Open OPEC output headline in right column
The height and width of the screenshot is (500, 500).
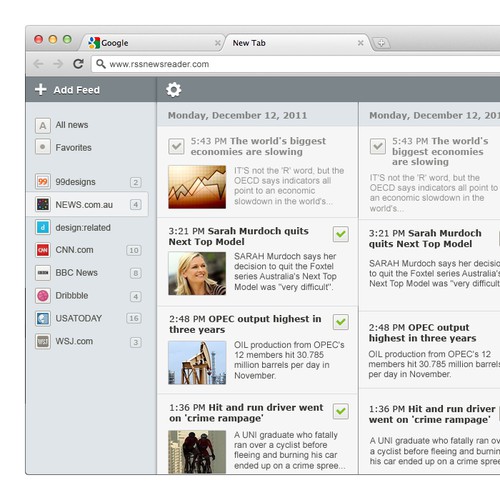(422, 333)
